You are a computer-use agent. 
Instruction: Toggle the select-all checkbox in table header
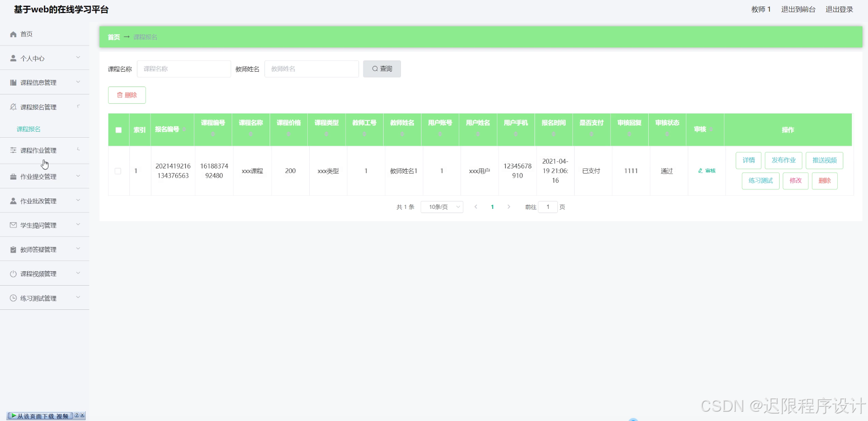click(118, 130)
